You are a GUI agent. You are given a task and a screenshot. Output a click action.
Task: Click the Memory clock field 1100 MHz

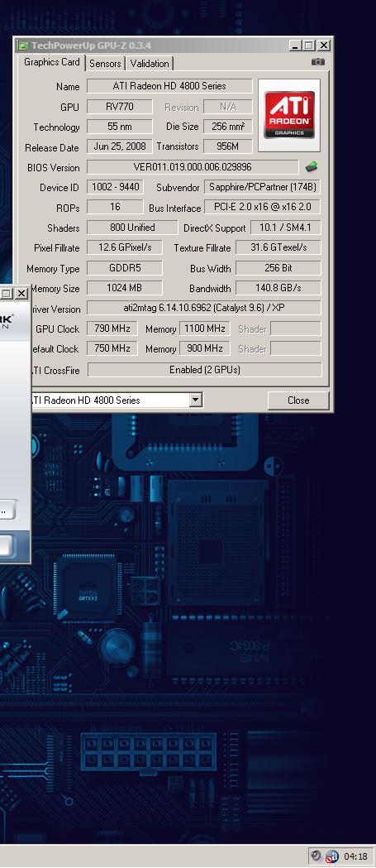[205, 328]
